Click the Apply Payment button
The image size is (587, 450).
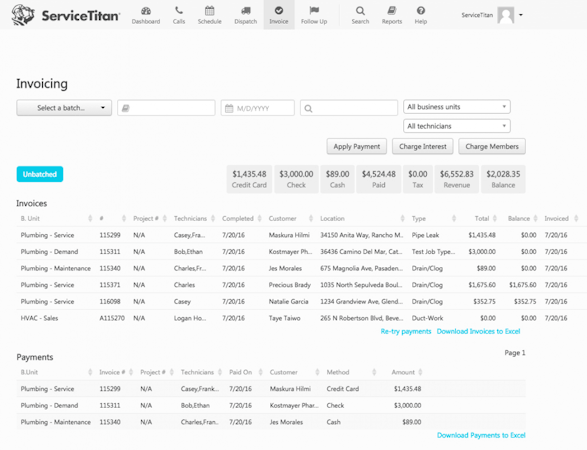pyautogui.click(x=357, y=146)
